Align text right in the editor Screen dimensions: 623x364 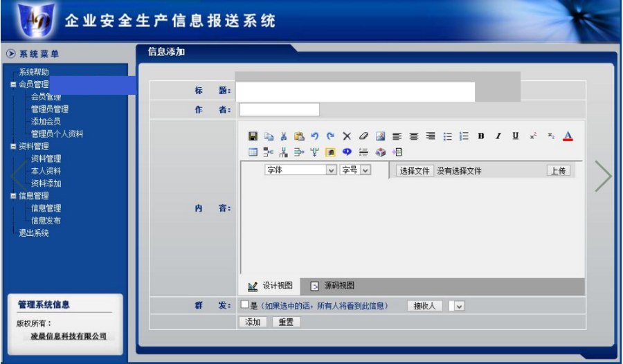tap(431, 136)
